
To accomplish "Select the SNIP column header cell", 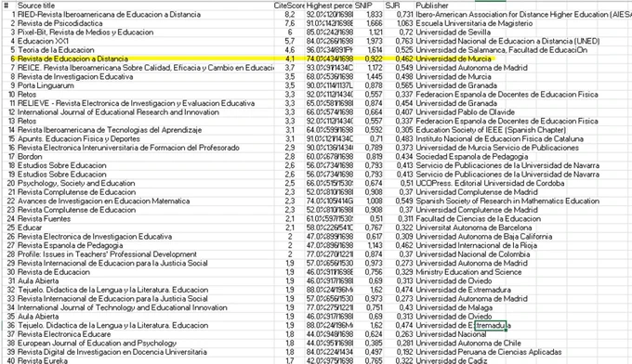I will coord(363,6).
